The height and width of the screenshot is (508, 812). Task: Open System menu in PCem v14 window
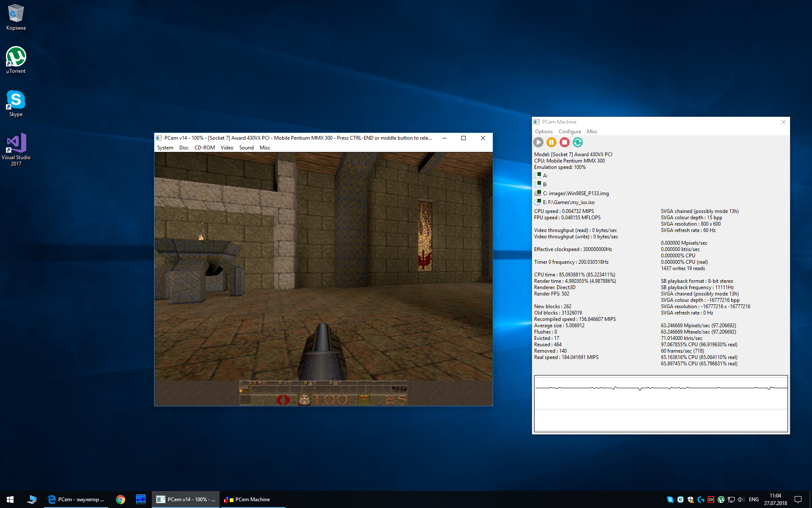pos(165,148)
